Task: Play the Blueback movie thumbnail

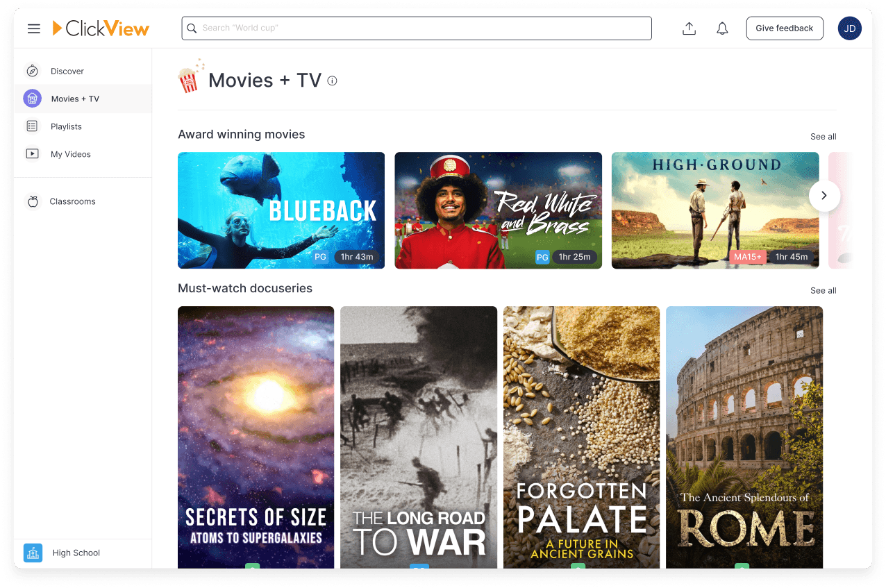Action: (281, 210)
